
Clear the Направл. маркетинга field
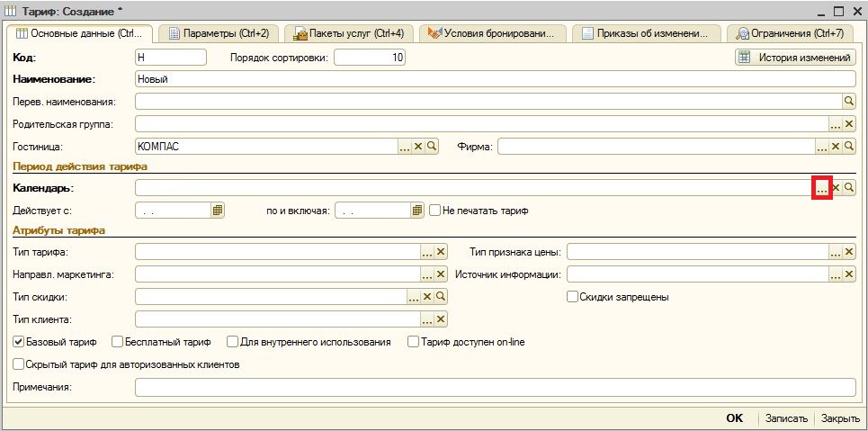point(441,274)
